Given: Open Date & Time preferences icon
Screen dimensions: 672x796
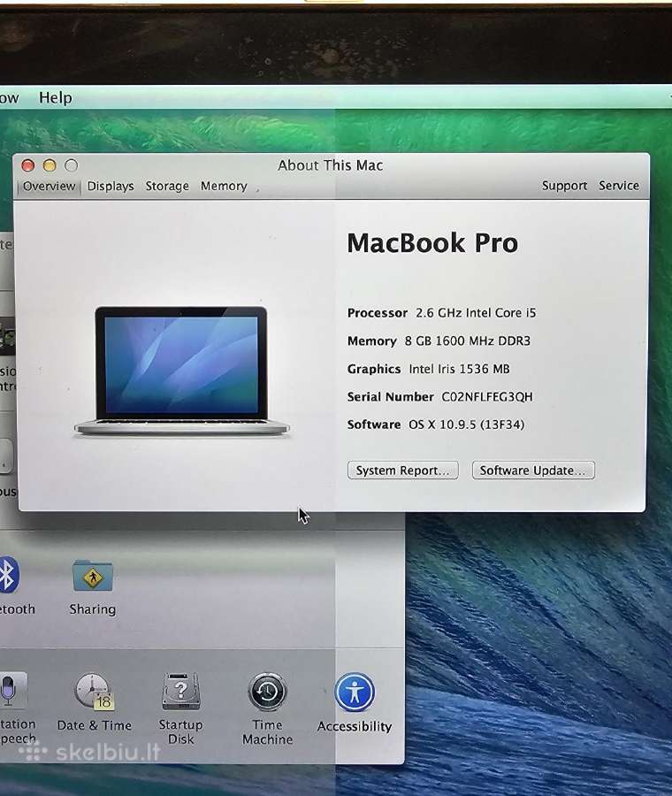Looking at the screenshot, I should tap(95, 692).
